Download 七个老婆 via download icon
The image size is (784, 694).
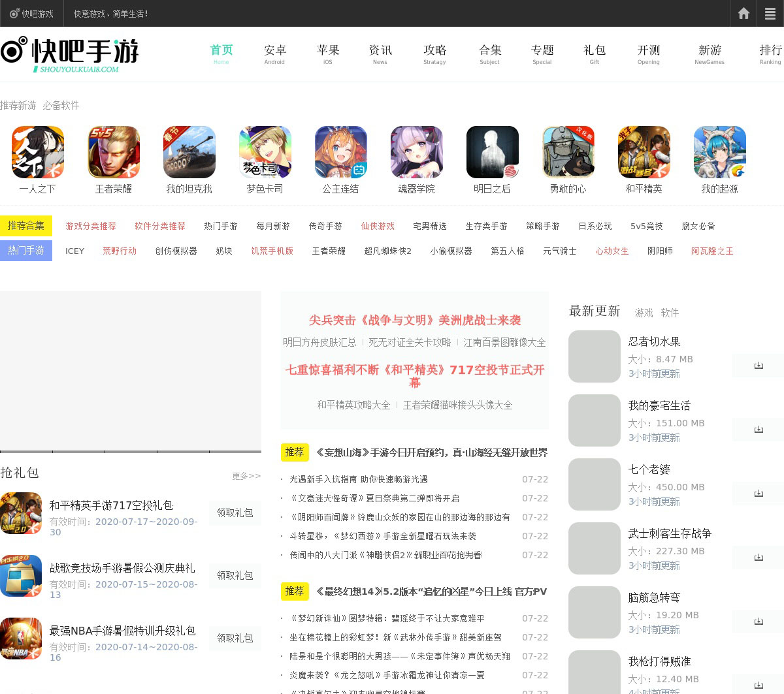pyautogui.click(x=759, y=494)
